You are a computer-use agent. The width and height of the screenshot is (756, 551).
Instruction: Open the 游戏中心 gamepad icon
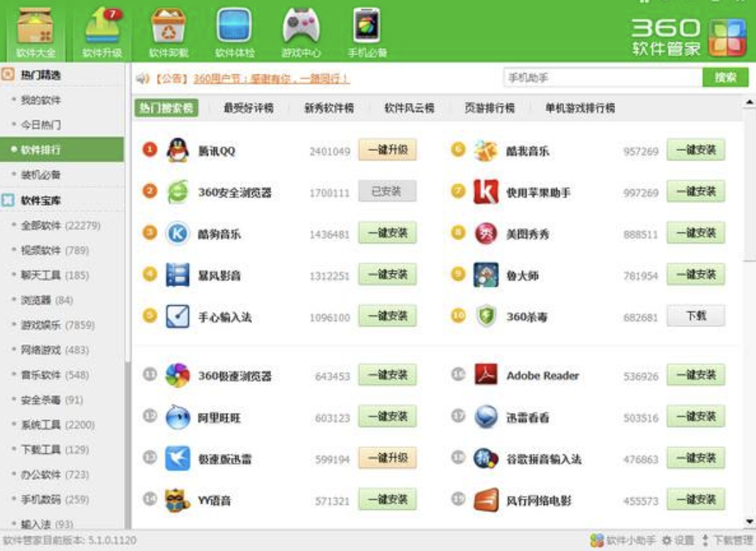coord(301,33)
